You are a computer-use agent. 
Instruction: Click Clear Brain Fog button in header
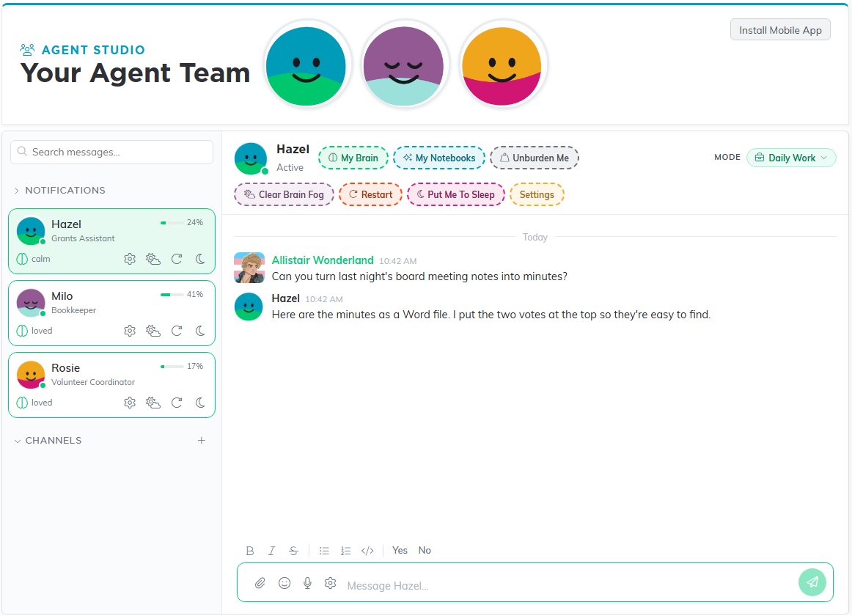point(284,194)
